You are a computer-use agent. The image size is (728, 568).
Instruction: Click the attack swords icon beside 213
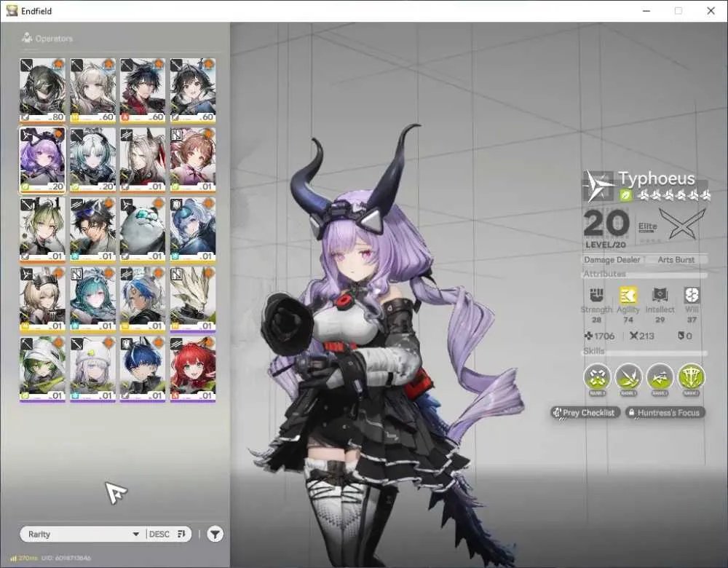coord(634,336)
